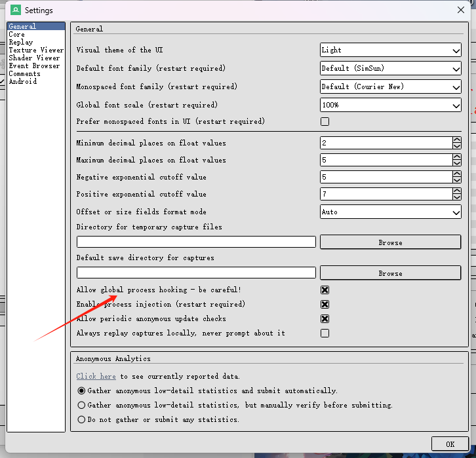Open Default font family dropdown (SimSun)
This screenshot has height=458, width=476.
point(391,68)
